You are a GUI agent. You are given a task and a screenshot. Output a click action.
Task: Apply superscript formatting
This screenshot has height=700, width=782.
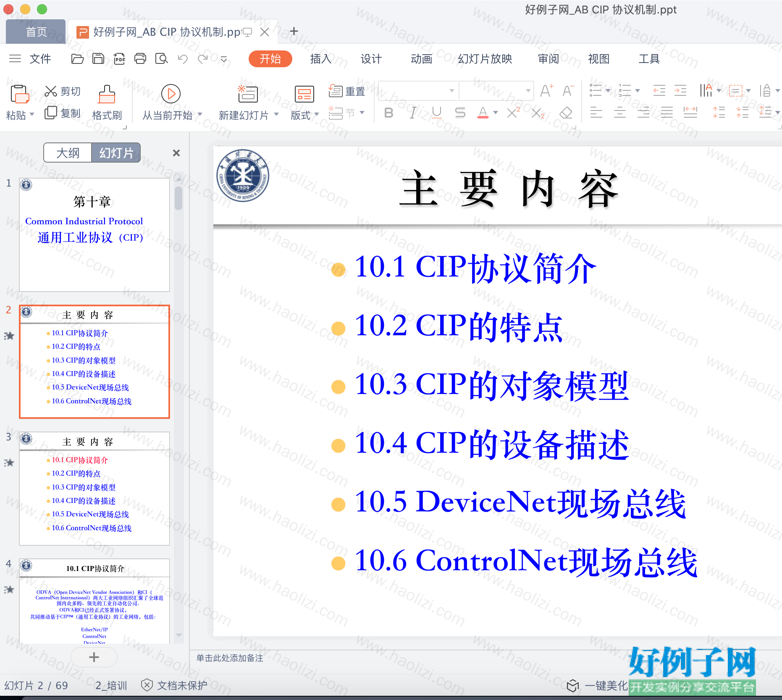point(513,113)
